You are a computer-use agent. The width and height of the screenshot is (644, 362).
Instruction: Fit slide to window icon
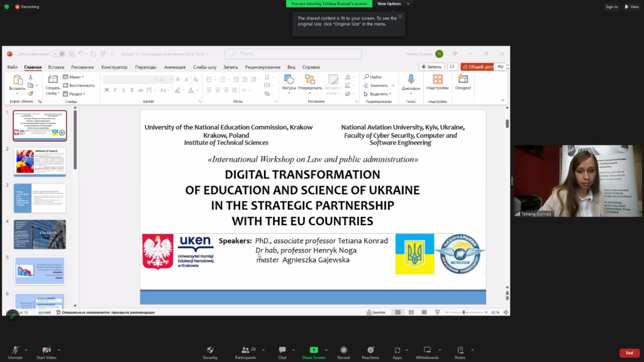tap(506, 312)
